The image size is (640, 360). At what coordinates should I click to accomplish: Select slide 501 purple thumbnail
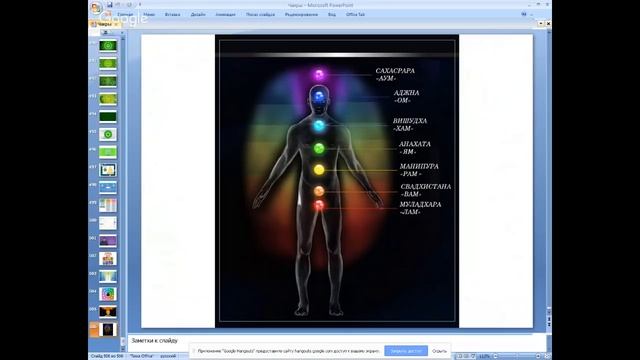tap(108, 241)
